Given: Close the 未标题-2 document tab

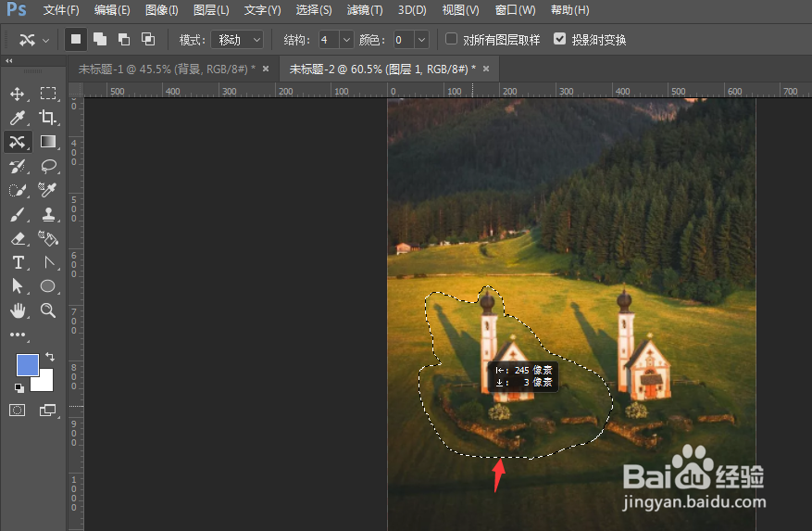Looking at the screenshot, I should point(486,69).
